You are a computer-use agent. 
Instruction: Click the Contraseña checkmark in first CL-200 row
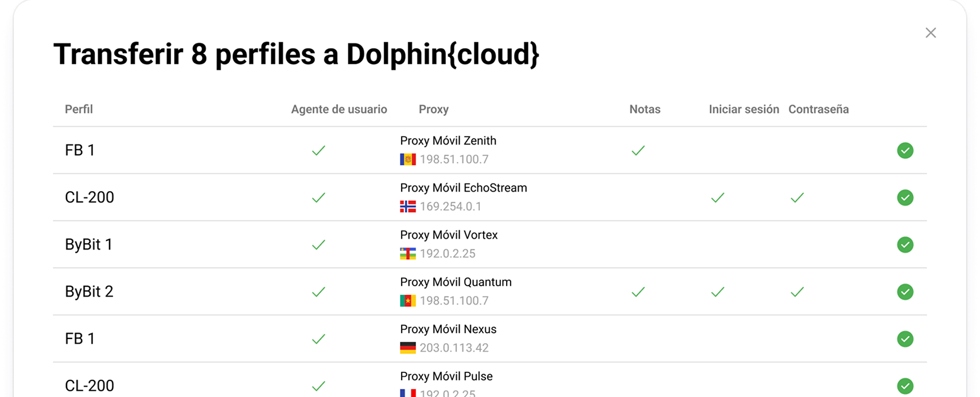tap(797, 198)
